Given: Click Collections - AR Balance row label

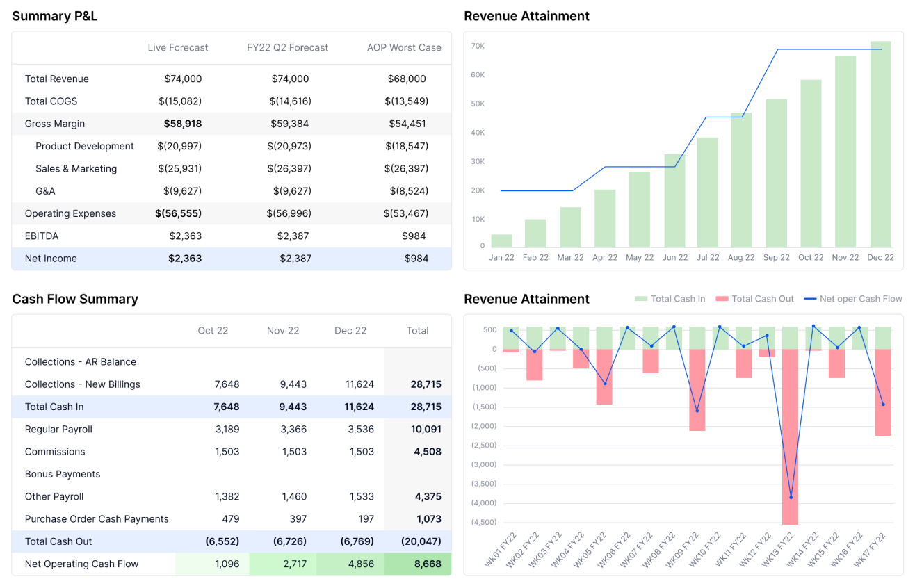Looking at the screenshot, I should pyautogui.click(x=81, y=362).
